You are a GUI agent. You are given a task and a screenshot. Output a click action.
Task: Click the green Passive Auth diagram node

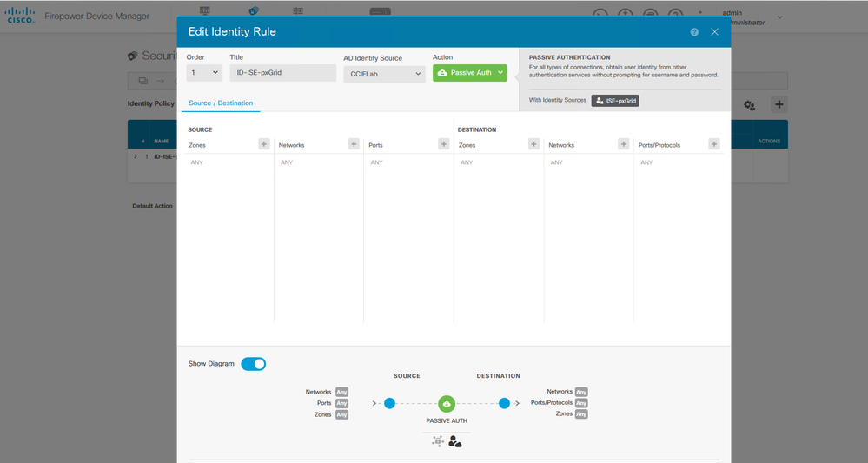[447, 404]
